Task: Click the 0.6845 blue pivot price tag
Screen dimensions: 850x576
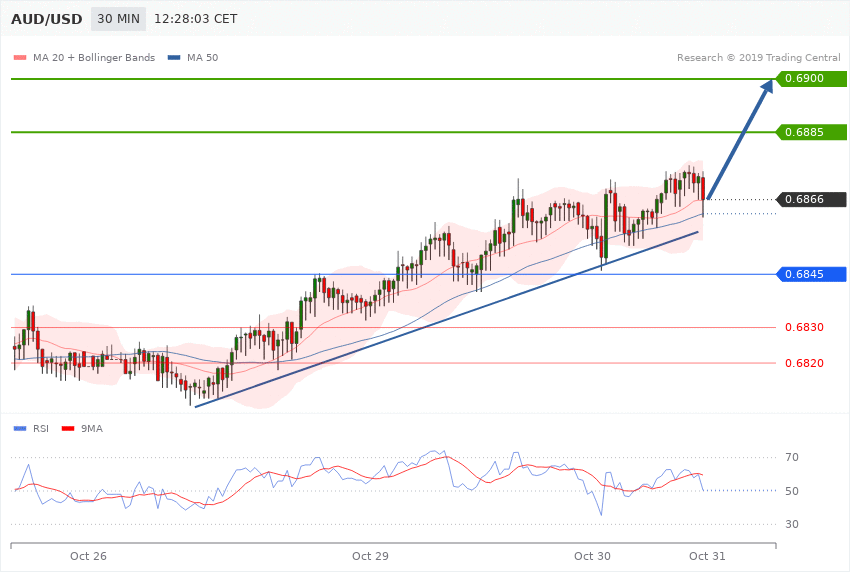Action: click(811, 274)
